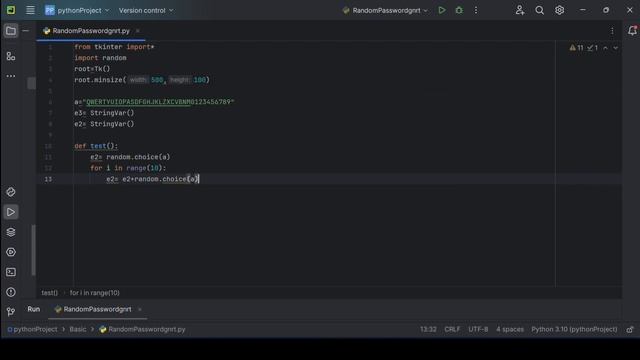Toggle read-only lock in status bar
This screenshot has width=640, height=360.
pyautogui.click(x=630, y=329)
